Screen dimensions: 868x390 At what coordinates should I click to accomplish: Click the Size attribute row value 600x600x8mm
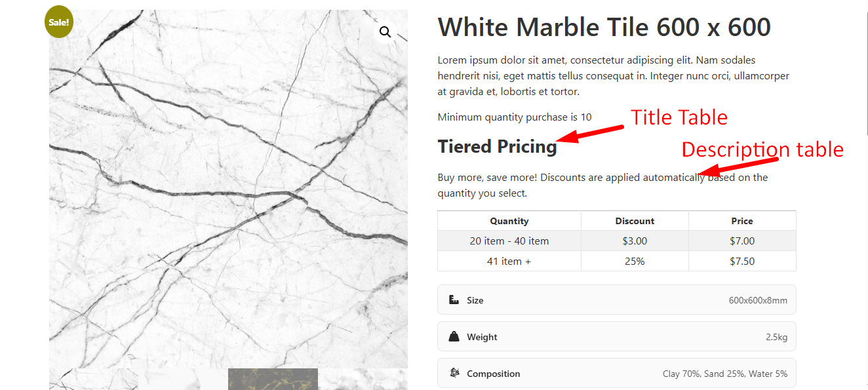pos(758,301)
